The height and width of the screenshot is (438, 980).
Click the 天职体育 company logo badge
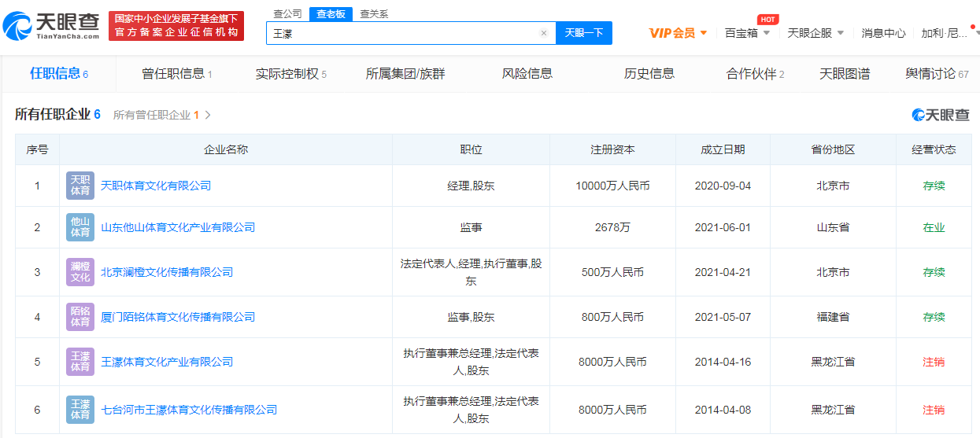tap(80, 186)
